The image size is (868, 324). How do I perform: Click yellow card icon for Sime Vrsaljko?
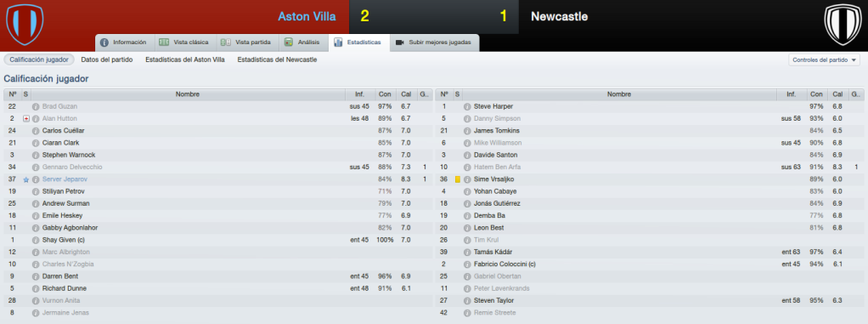458,179
